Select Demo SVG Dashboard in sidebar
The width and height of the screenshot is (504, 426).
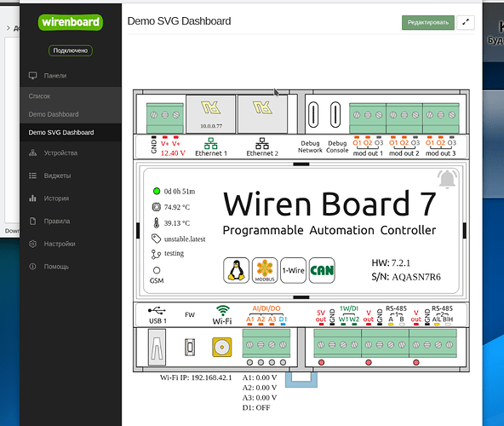point(71,132)
